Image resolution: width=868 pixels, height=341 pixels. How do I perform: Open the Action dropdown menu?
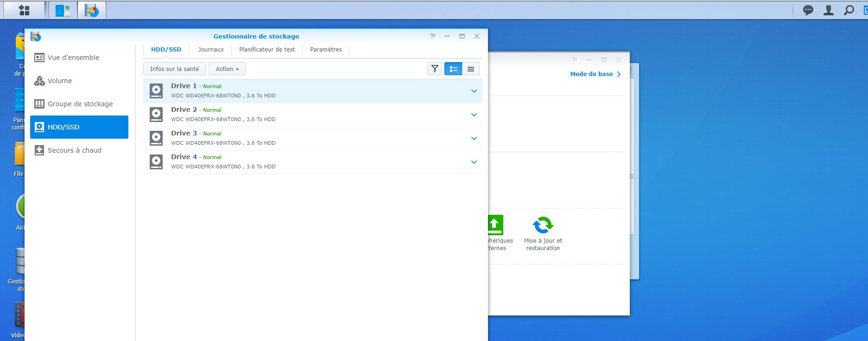point(227,69)
